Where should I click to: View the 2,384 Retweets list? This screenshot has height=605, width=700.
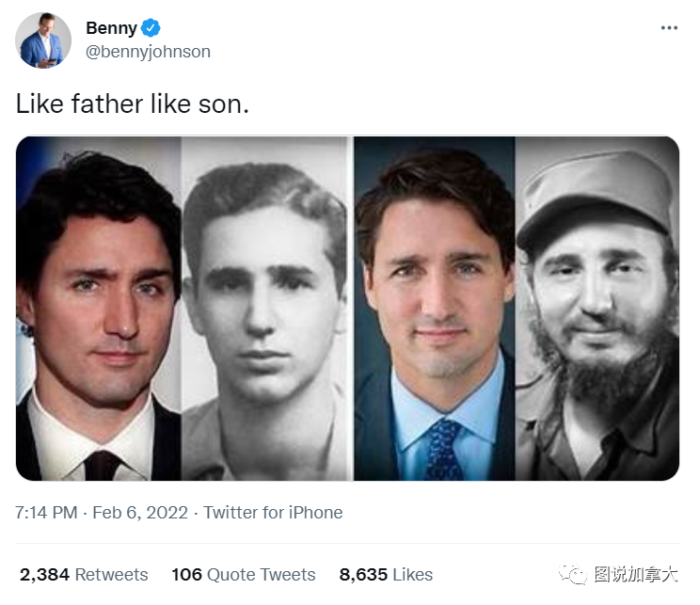pyautogui.click(x=84, y=574)
